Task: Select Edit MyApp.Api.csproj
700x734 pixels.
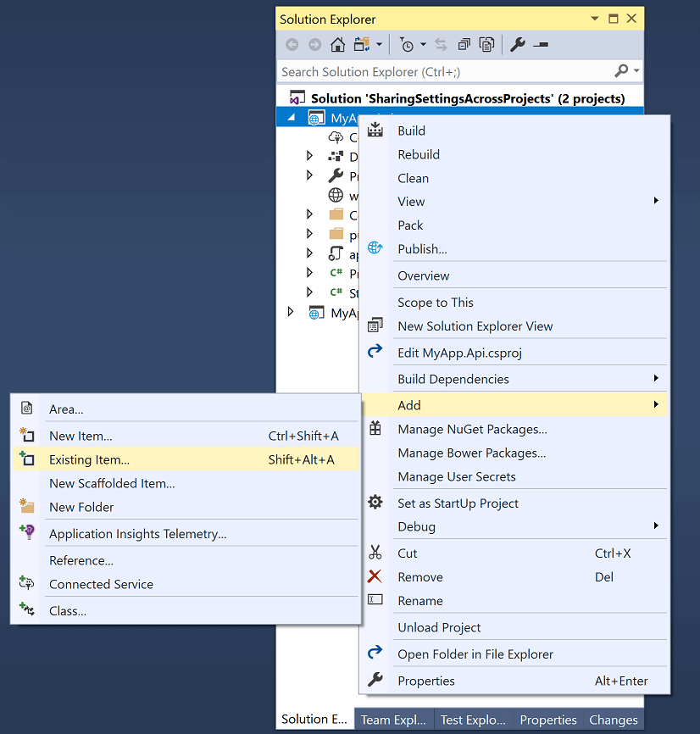Action: click(x=514, y=353)
